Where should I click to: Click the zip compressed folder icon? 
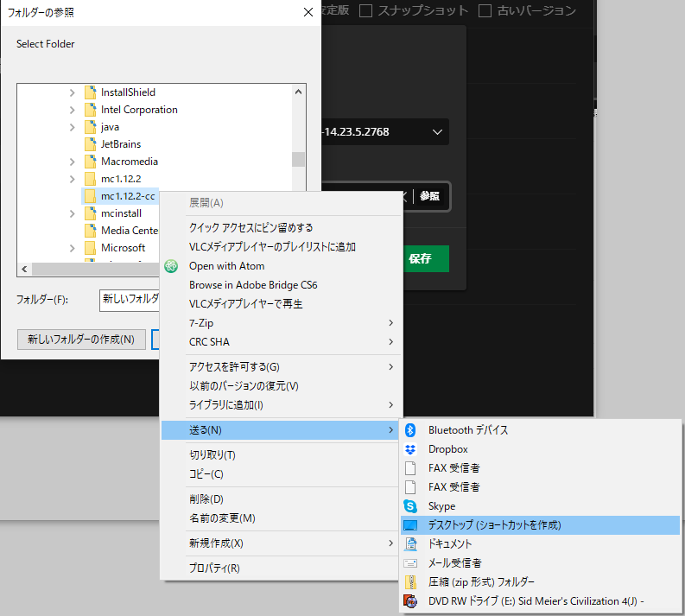tap(410, 582)
